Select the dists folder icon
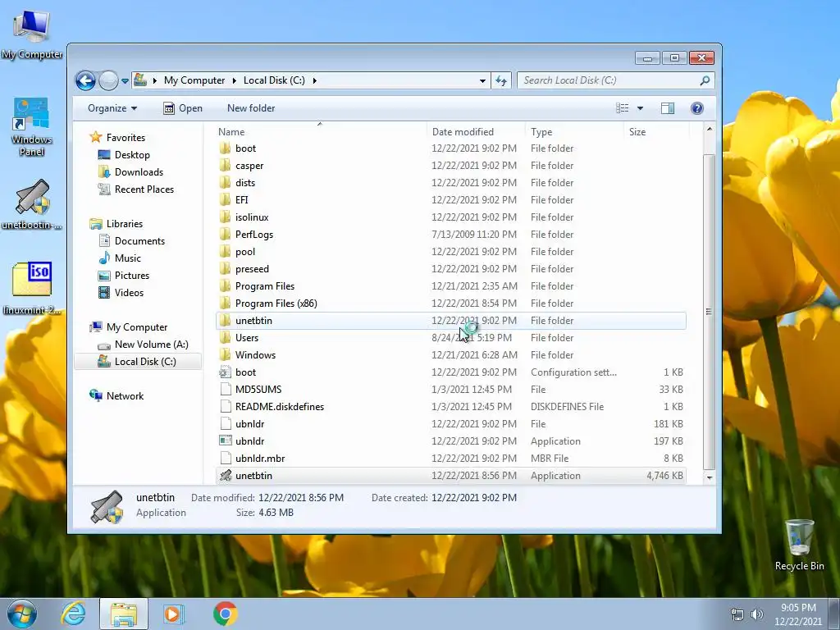 tap(226, 183)
